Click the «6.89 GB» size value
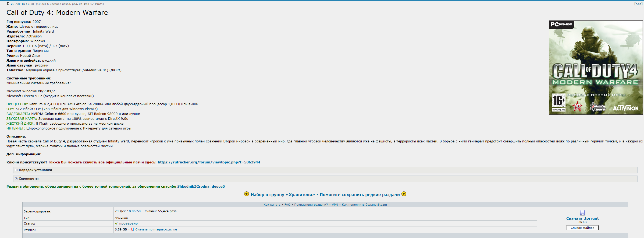The width and height of the screenshot is (644, 238). pyautogui.click(x=121, y=230)
